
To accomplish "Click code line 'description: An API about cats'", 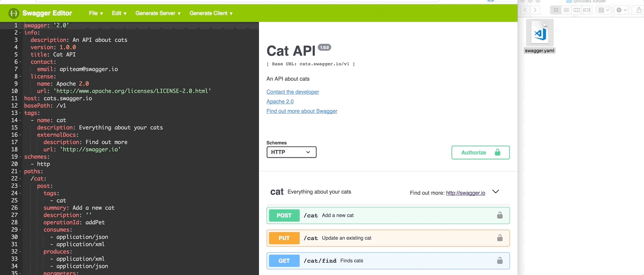I will (x=79, y=40).
